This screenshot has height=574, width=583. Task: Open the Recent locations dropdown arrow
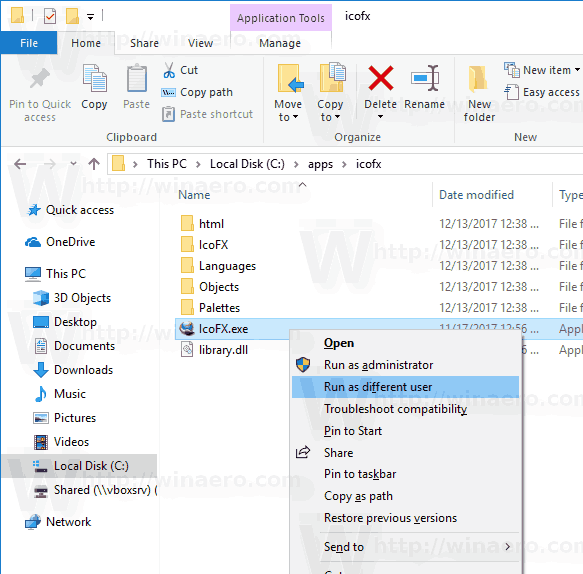(x=74, y=164)
